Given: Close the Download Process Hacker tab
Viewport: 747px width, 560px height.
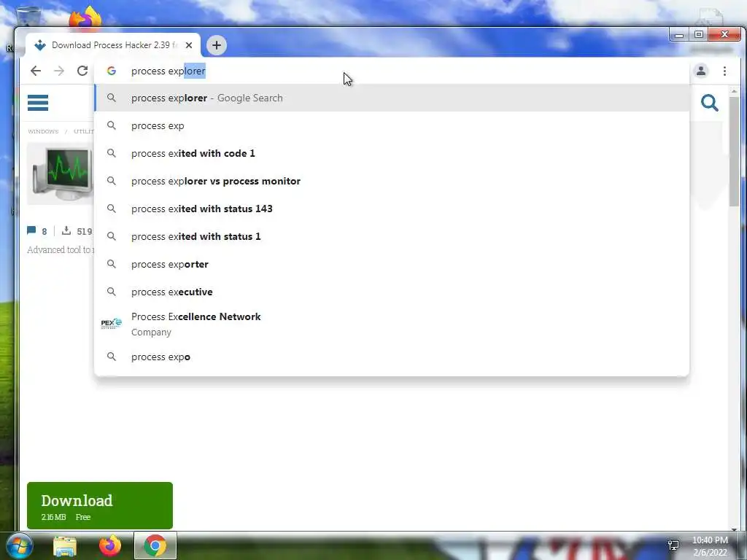Looking at the screenshot, I should pos(189,45).
